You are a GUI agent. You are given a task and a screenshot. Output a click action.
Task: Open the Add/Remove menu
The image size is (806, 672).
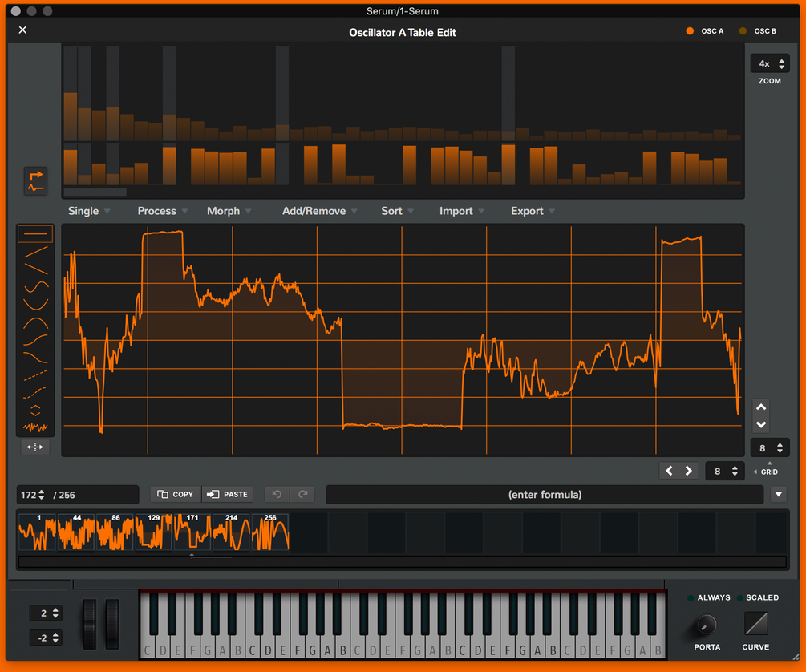click(x=320, y=211)
